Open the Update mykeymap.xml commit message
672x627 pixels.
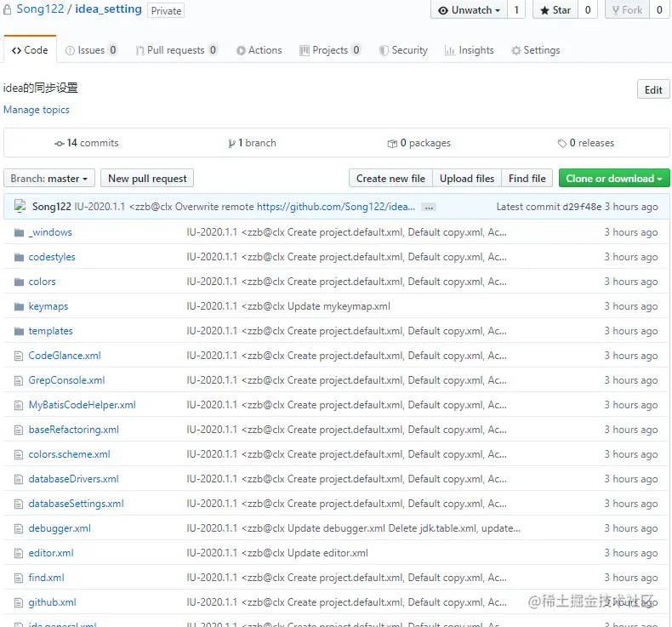[x=288, y=306]
